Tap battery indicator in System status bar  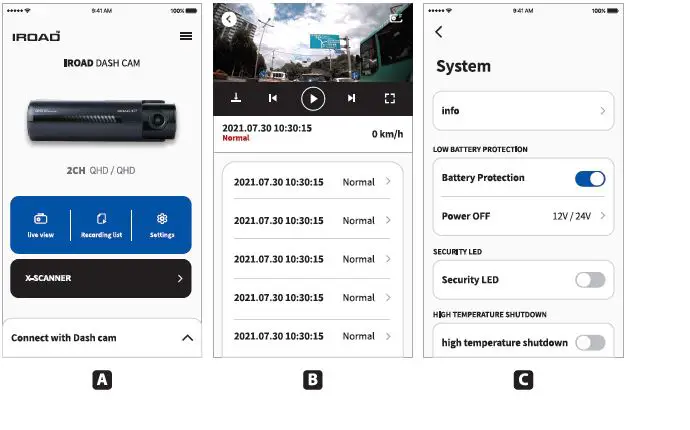(613, 11)
